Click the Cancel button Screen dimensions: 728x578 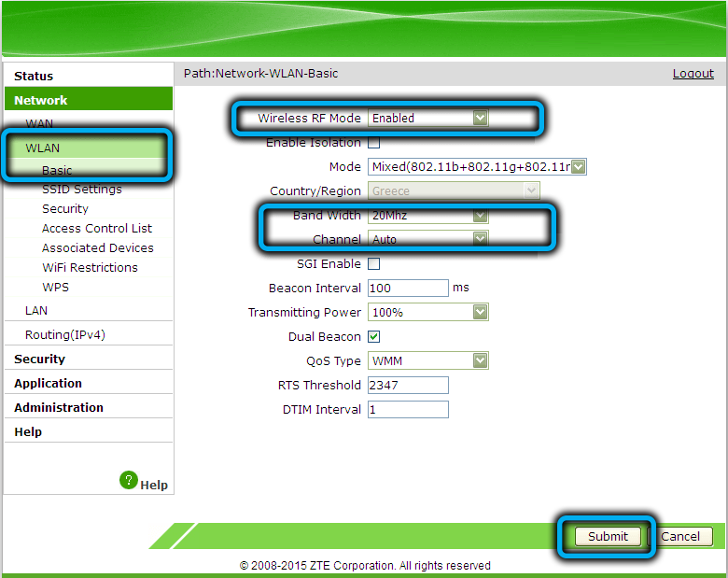click(x=680, y=536)
